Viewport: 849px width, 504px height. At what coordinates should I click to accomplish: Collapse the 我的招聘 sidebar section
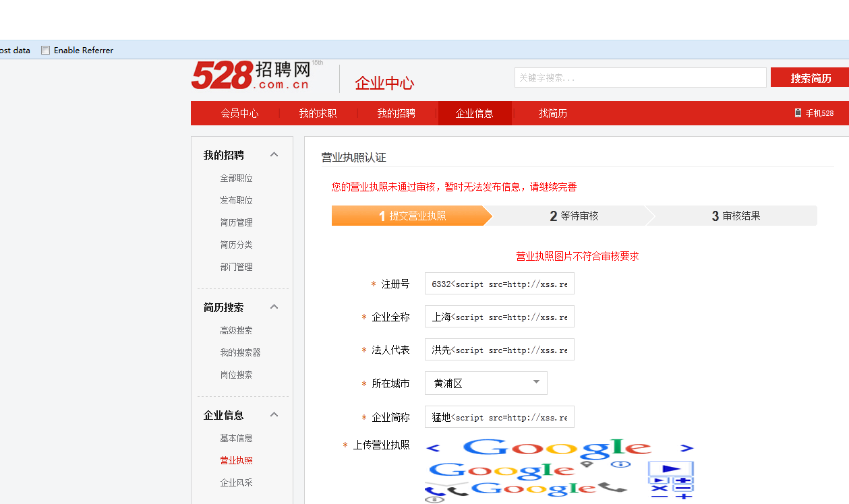pos(274,155)
